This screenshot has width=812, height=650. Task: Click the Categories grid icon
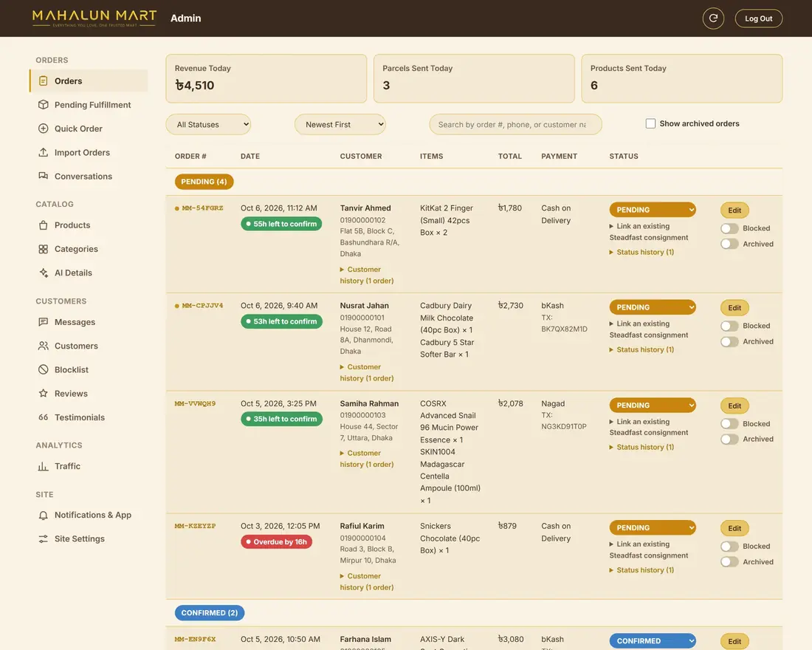(44, 249)
